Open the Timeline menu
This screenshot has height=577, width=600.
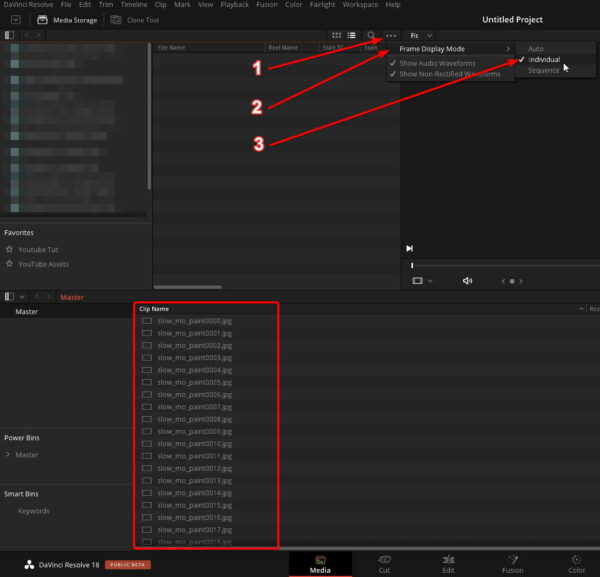(134, 5)
